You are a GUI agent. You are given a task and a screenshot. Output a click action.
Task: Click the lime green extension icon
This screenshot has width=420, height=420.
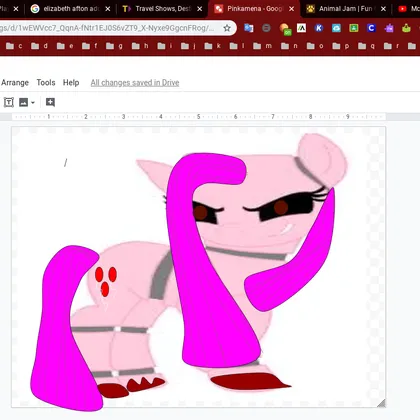pyautogui.click(x=406, y=28)
